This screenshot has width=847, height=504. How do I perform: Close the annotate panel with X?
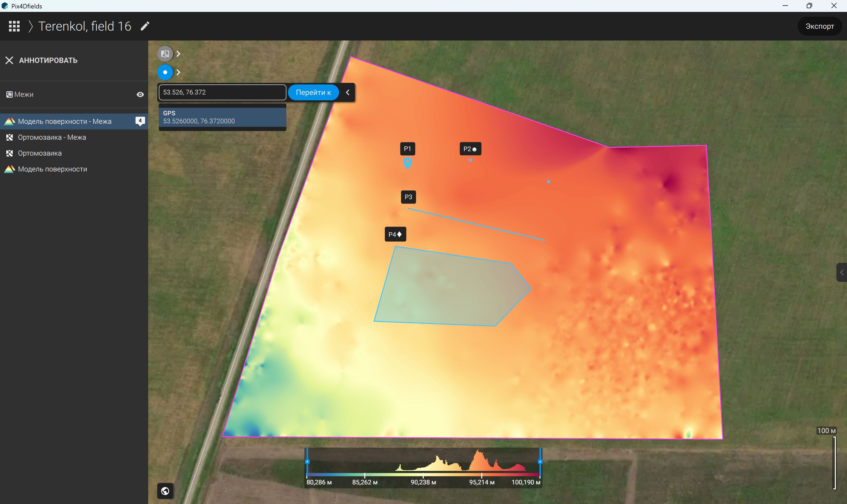pyautogui.click(x=9, y=60)
